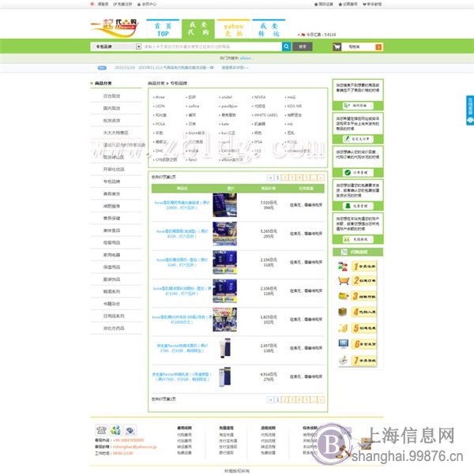Click previous-page arrow in top pagination

(270, 178)
